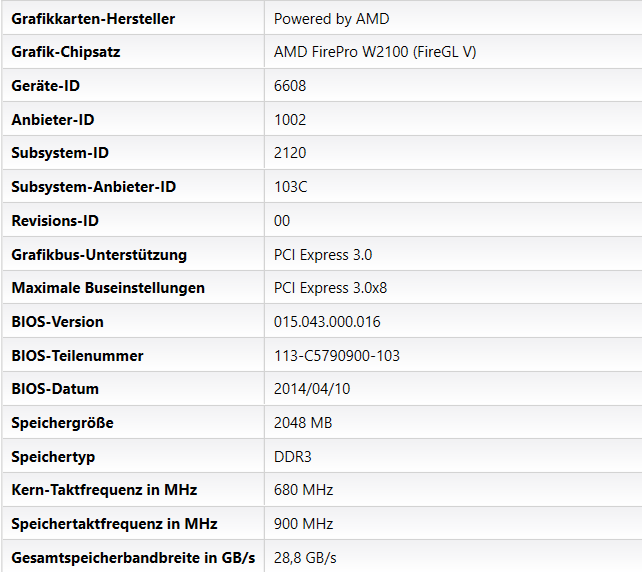
Task: Click the Speichertyp value DDR3
Action: click(292, 457)
